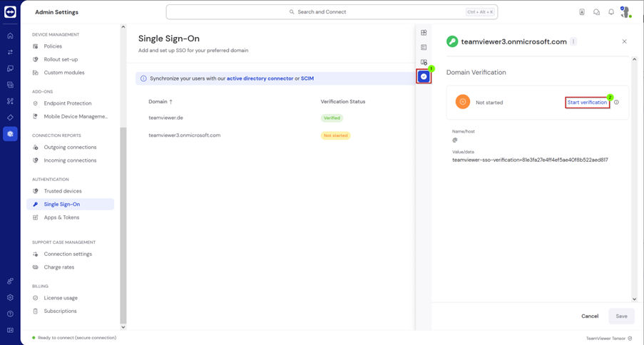Open the settings cog near rail bottom

point(10,297)
